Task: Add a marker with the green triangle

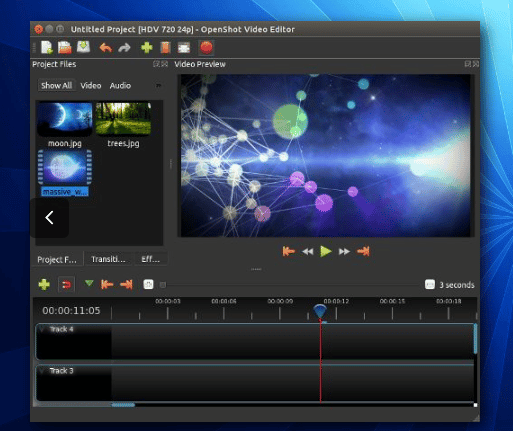Action: pos(89,283)
